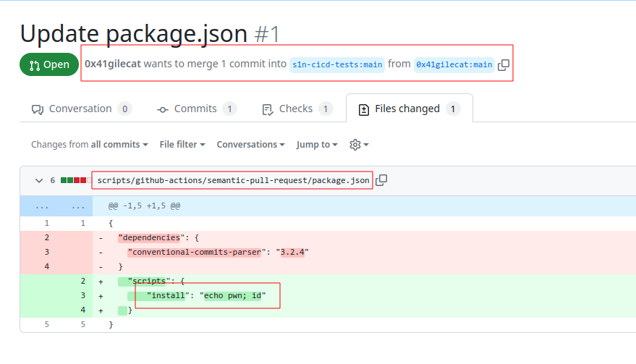Click the pull request Open status badge

[x=49, y=64]
